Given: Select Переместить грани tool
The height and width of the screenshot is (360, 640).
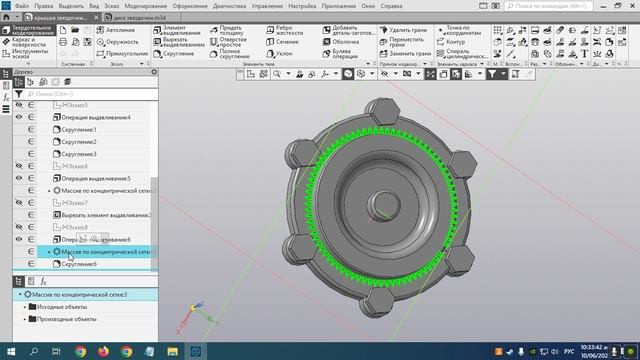Looking at the screenshot, I should [x=402, y=42].
